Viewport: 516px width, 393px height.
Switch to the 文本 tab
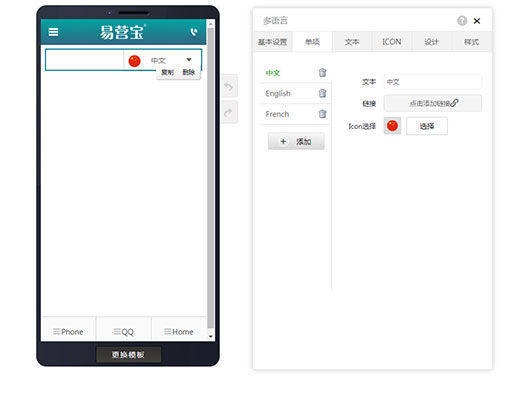coord(352,42)
